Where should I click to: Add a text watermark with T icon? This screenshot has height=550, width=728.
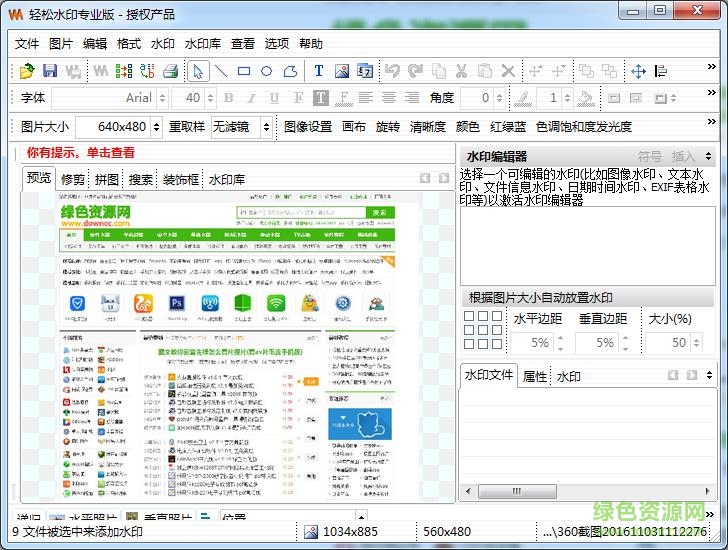[x=318, y=71]
